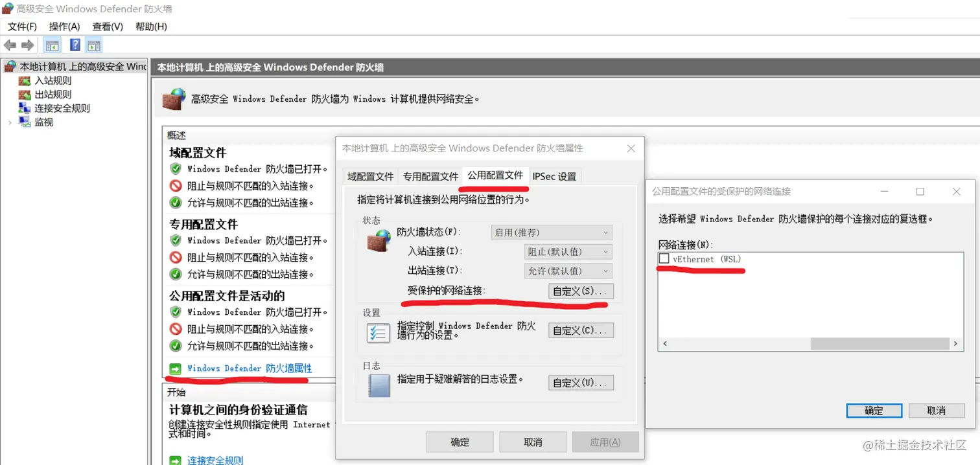This screenshot has width=980, height=465.
Task: Select 出站规则 in the tree
Action: click(53, 95)
